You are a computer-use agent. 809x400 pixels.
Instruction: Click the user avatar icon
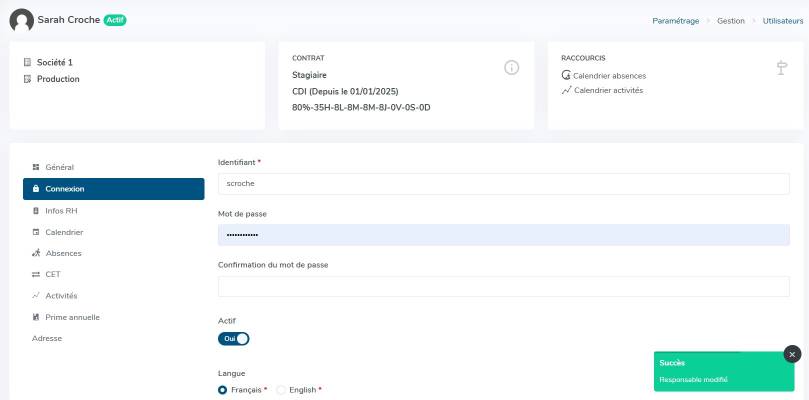(x=21, y=20)
